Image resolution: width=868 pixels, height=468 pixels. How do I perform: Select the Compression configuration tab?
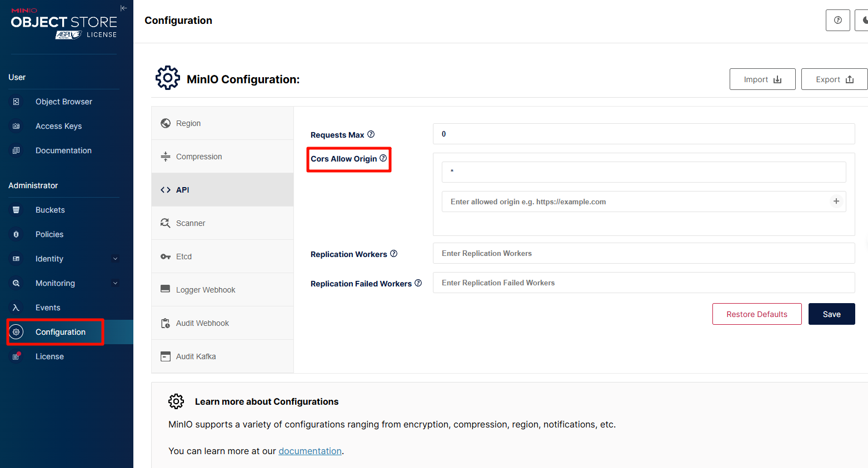[x=199, y=157]
